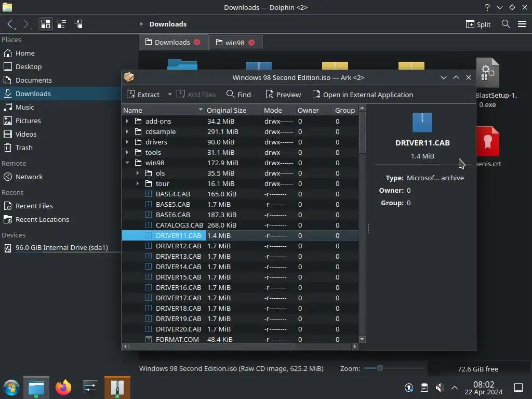The width and height of the screenshot is (532, 399).
Task: Open Dolphin search tool
Action: point(506,24)
